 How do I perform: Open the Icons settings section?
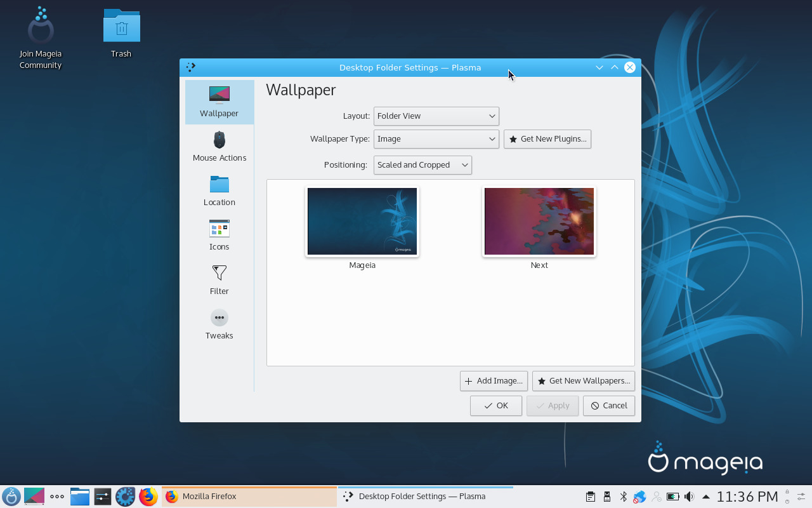click(219, 236)
